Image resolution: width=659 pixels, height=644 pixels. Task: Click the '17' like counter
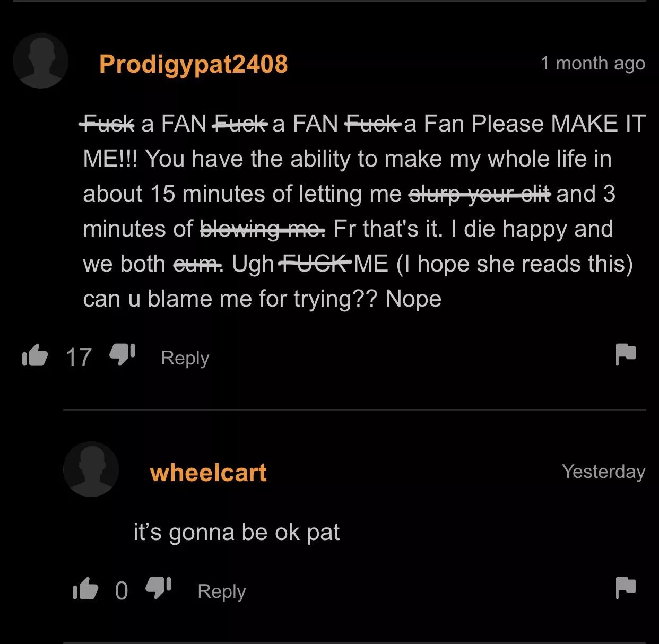(79, 356)
